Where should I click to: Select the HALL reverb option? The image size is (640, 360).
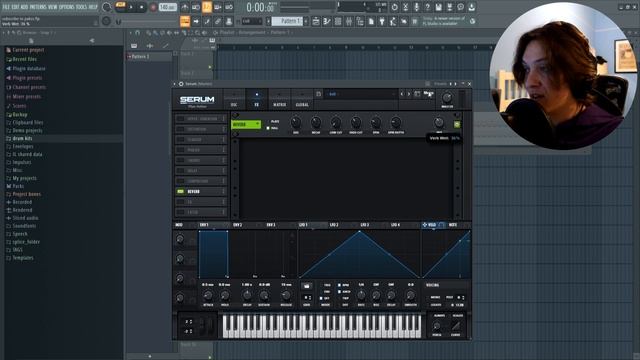point(272,128)
